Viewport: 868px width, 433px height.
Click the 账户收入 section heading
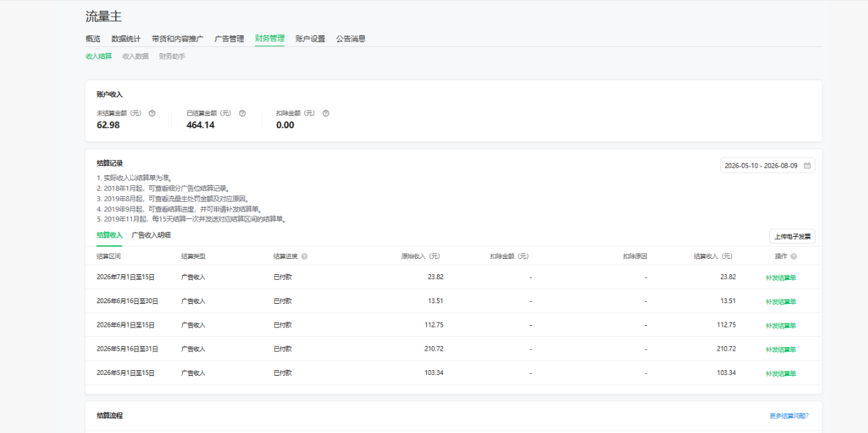110,94
